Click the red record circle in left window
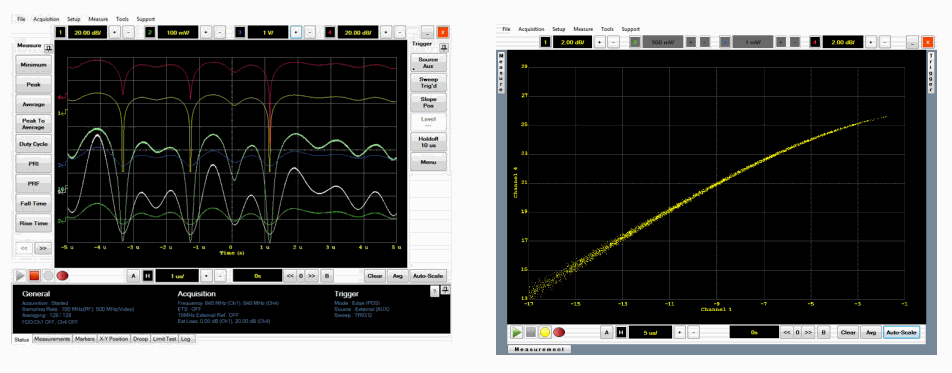Image resolution: width=952 pixels, height=373 pixels. (62, 275)
